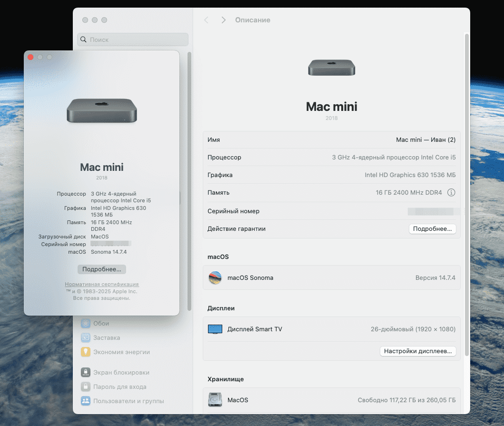Click the Заставка sidebar icon
Viewport: 504px width, 426px height.
click(x=86, y=338)
